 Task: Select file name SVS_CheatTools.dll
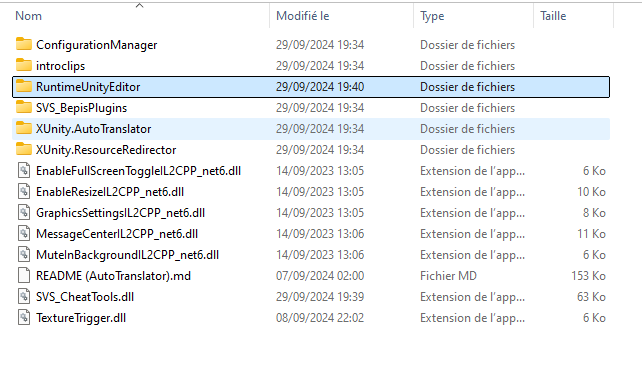[85, 297]
